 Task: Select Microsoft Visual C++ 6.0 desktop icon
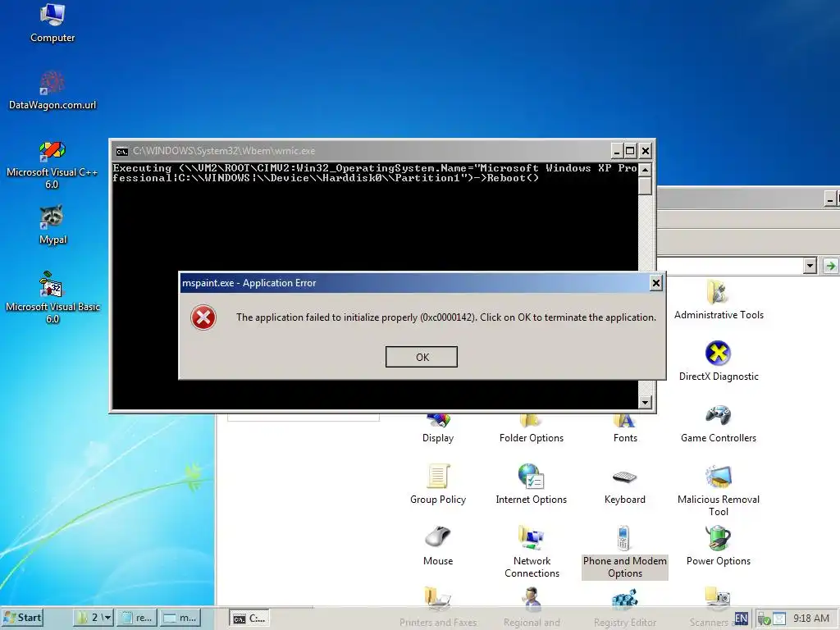click(52, 165)
